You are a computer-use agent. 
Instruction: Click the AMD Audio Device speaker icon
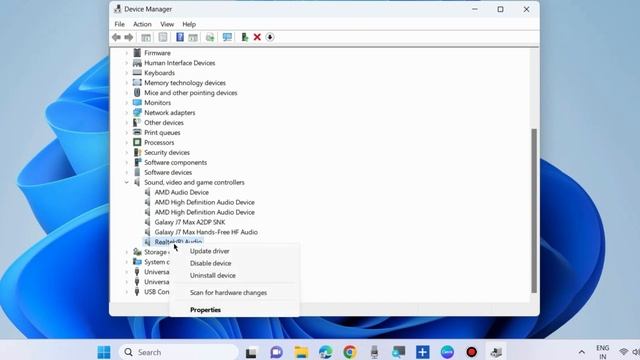coord(148,192)
